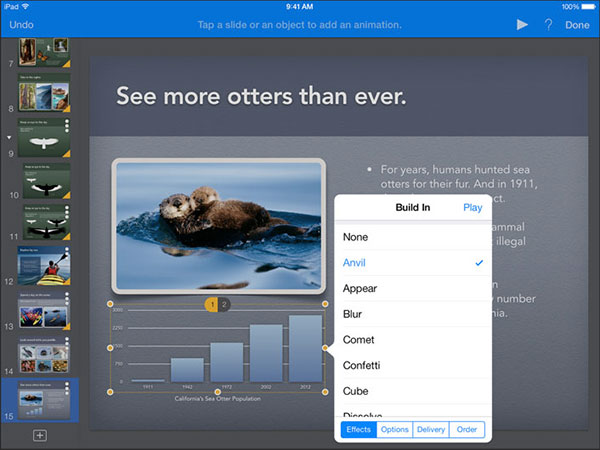The image size is (600, 450).
Task: Tap the chart's top-left selection handle
Action: pos(110,304)
